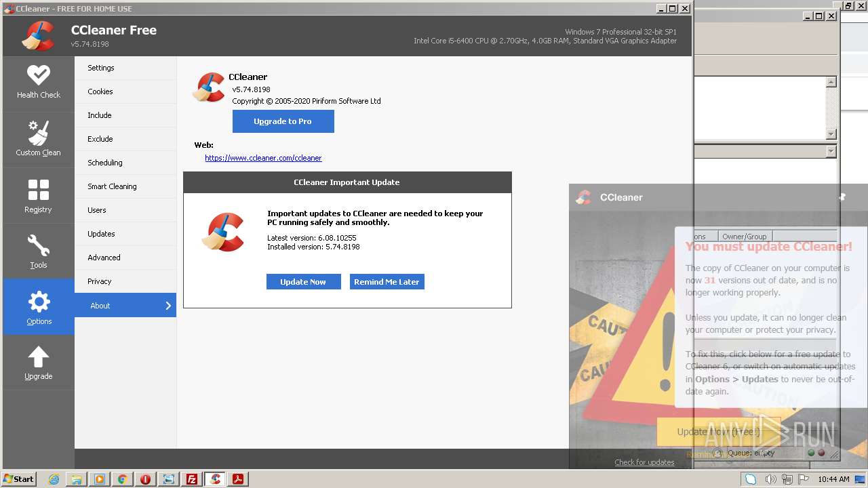The height and width of the screenshot is (488, 868).
Task: Open Windows Media Player taskbar icon
Action: pyautogui.click(x=100, y=479)
